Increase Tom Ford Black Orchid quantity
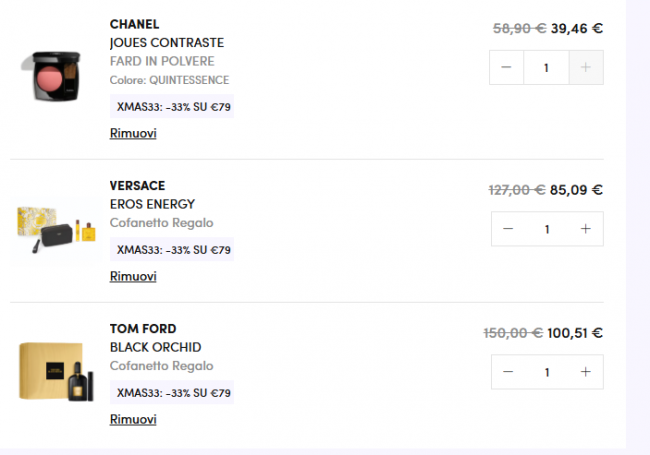 pos(586,372)
